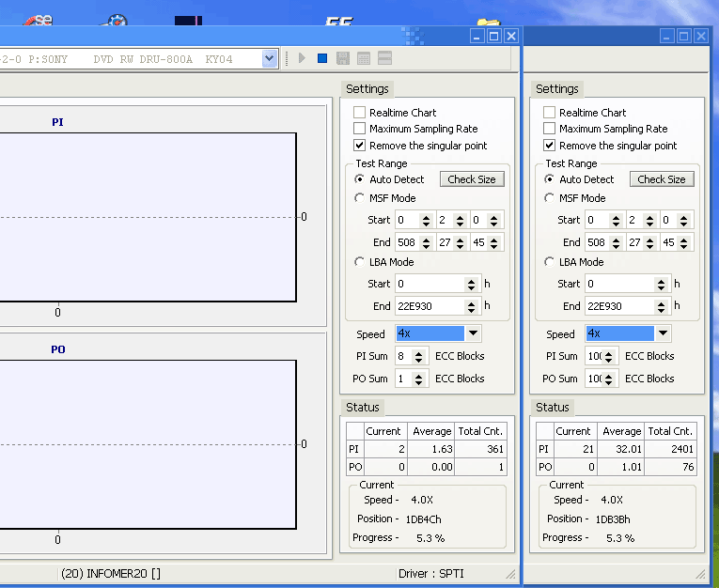The image size is (719, 588).
Task: Start the scan with the play icon
Action: coord(302,58)
